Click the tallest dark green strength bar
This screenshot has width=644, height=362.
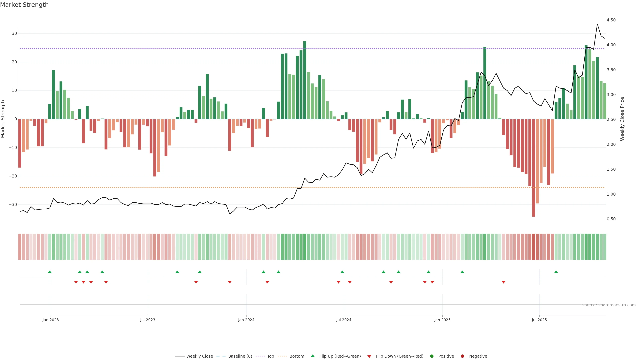pos(305,80)
